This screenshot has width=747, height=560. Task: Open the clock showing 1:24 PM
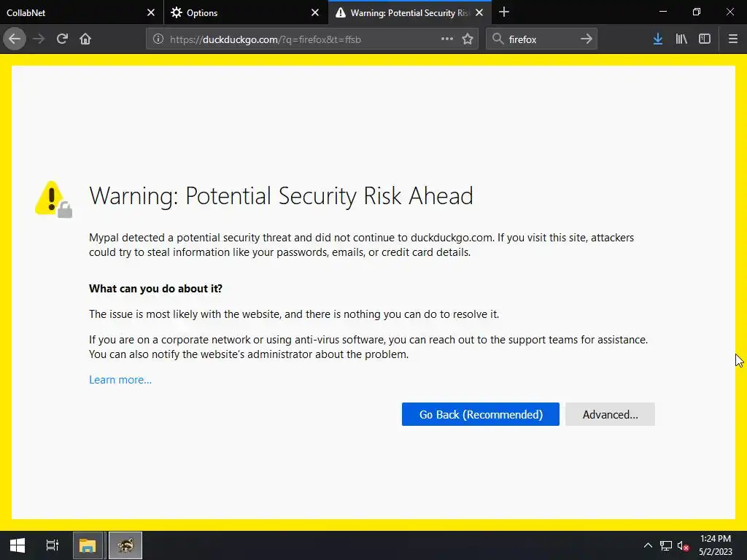click(715, 545)
